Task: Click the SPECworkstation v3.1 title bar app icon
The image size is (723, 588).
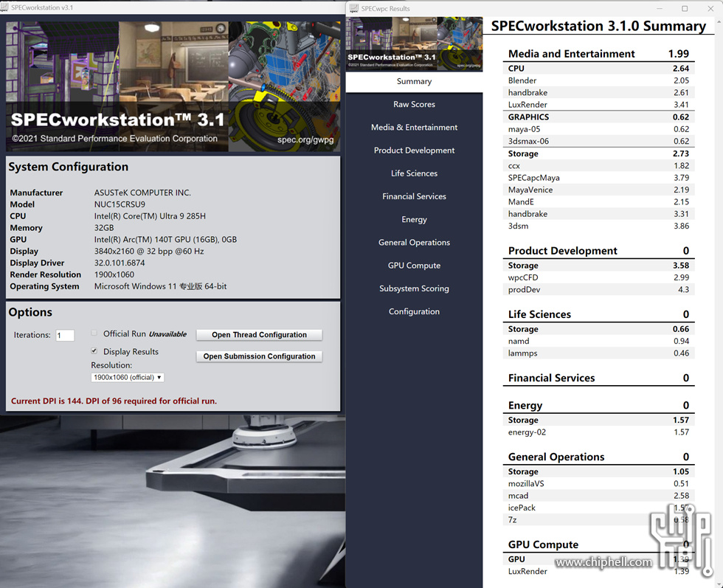Action: tap(4, 7)
